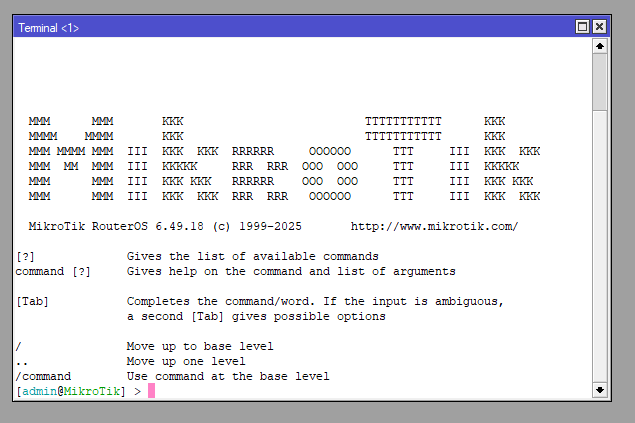Screen dimensions: 635x423
Task: Click the scrollbar down arrow
Action: 600,390
